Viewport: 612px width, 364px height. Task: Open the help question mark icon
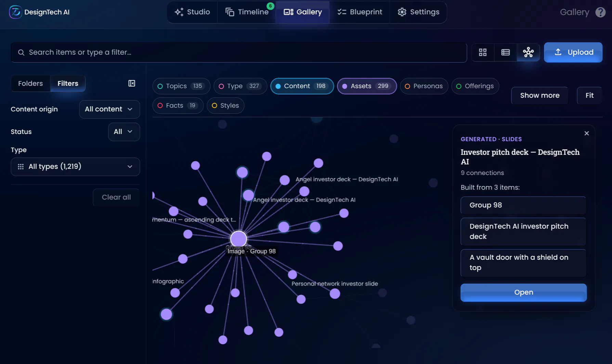pyautogui.click(x=600, y=12)
